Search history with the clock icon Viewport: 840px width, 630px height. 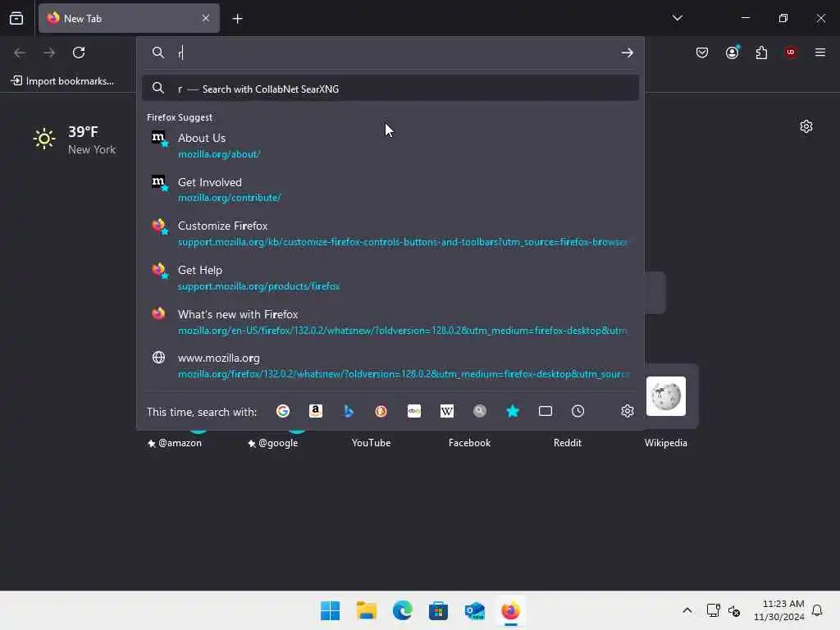578,412
